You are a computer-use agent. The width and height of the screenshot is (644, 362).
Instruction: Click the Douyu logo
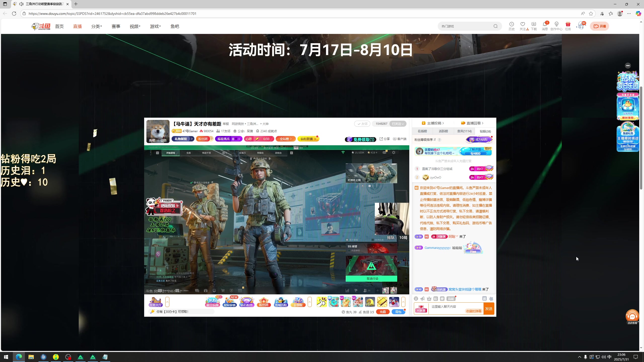click(41, 26)
